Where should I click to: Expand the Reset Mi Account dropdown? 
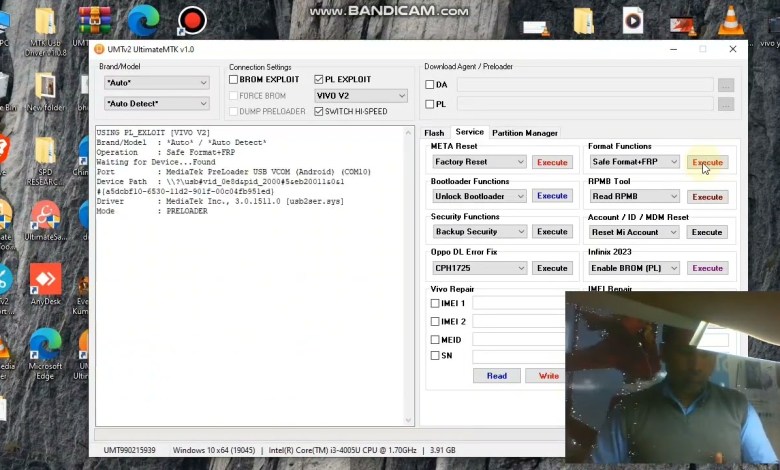click(x=634, y=232)
